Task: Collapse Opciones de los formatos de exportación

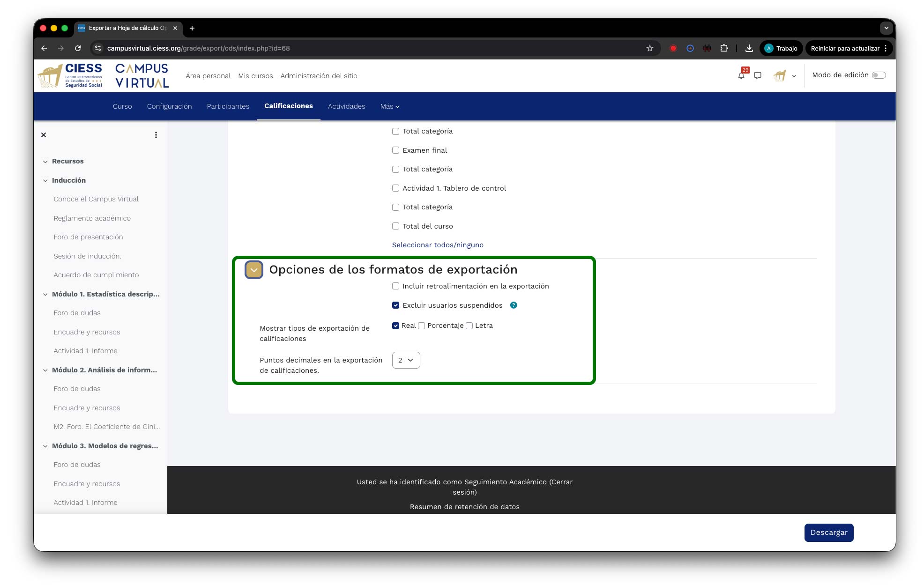Action: (254, 270)
